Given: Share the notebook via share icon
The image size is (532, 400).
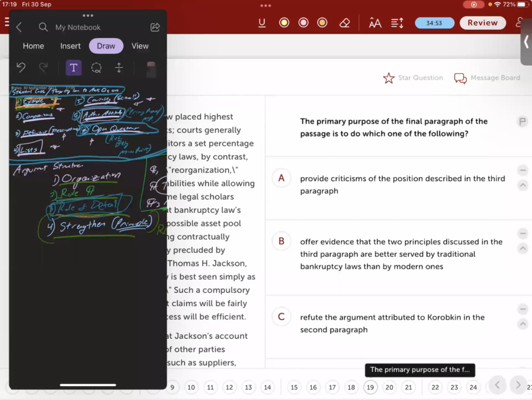Looking at the screenshot, I should point(155,27).
